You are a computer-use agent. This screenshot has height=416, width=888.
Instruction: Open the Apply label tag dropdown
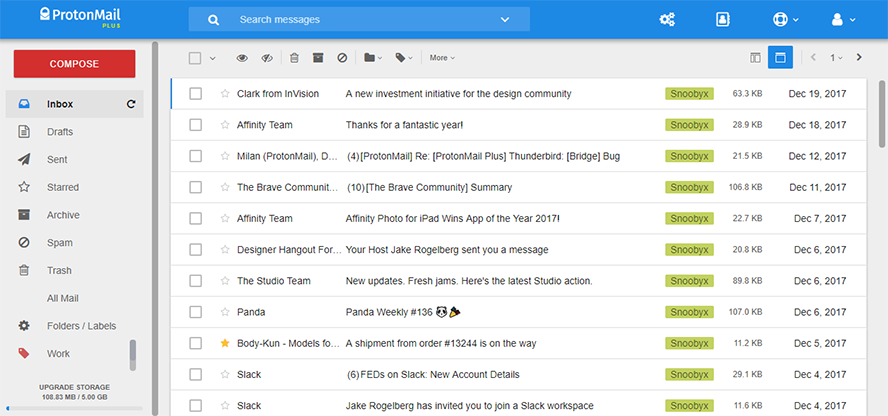pos(404,58)
